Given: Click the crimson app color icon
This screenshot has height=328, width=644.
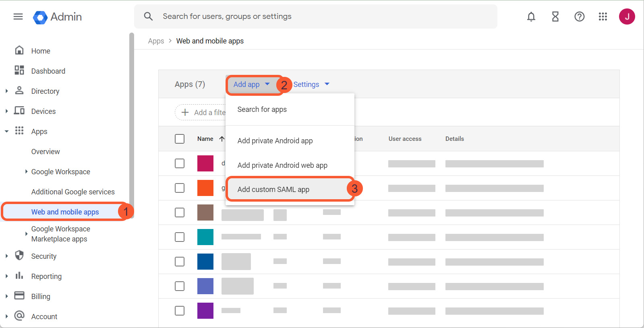Looking at the screenshot, I should pyautogui.click(x=205, y=163).
